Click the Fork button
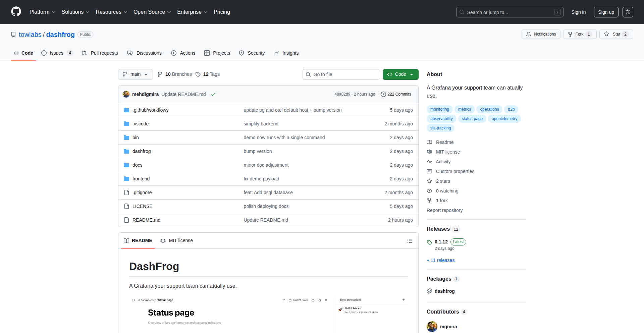Image resolution: width=644 pixels, height=333 pixels. click(x=580, y=34)
